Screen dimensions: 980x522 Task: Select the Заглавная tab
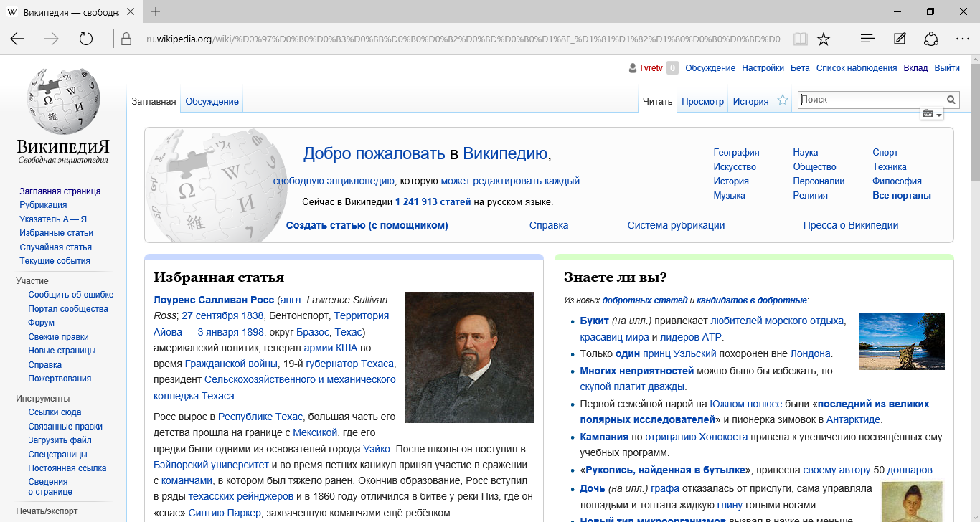[154, 101]
